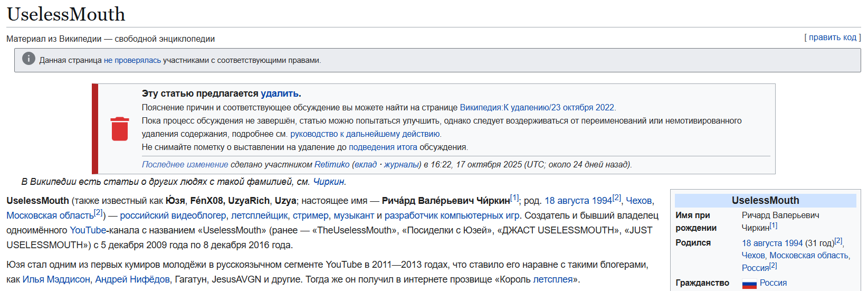Image resolution: width=868 pixels, height=291 pixels.
Task: Open user 'Retimuko' profile link
Action: (x=332, y=164)
